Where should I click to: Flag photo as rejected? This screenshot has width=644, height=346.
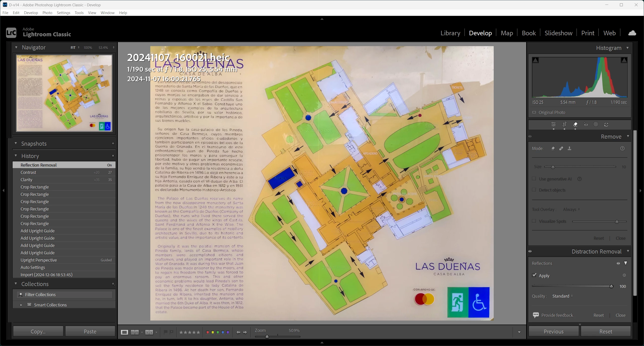[x=171, y=332]
